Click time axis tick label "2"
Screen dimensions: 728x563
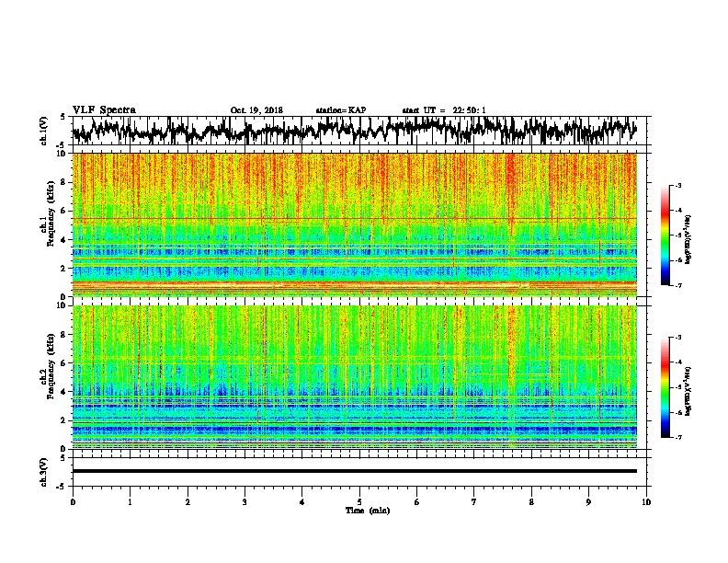188,502
